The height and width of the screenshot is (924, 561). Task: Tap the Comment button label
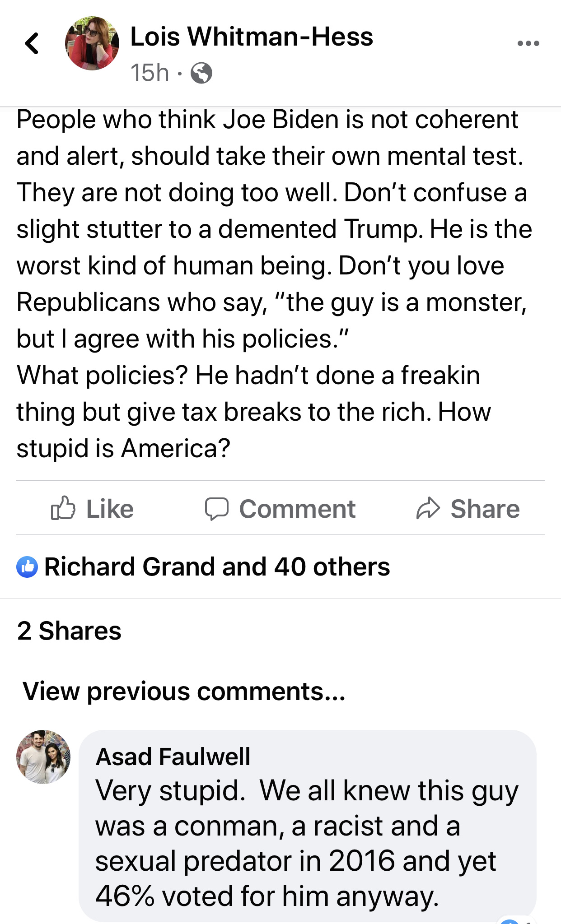pos(297,509)
